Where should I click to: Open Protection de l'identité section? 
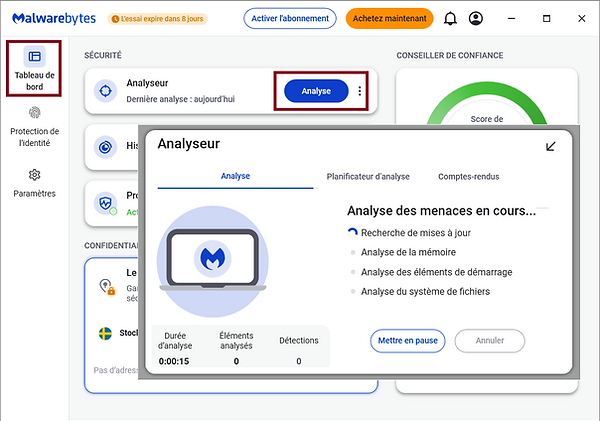[x=34, y=127]
